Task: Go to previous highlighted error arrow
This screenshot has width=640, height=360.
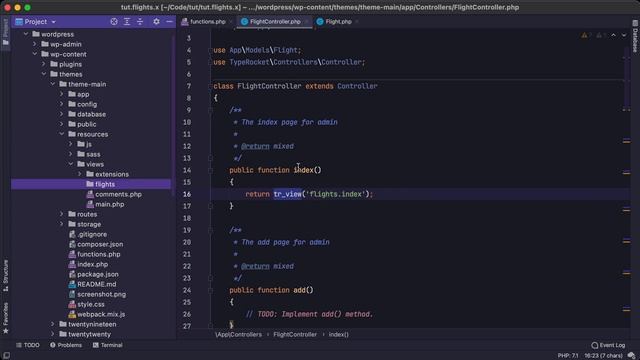Action: 613,36
